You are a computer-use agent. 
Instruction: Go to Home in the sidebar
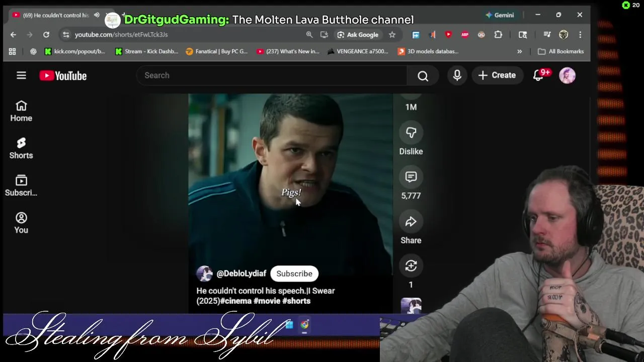pos(21,111)
